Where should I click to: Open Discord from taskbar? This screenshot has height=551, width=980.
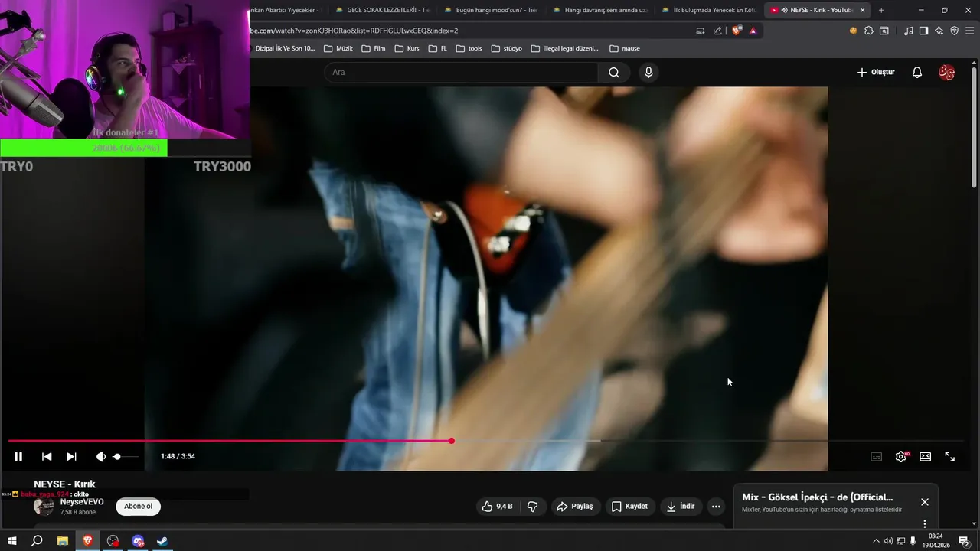pyautogui.click(x=138, y=541)
